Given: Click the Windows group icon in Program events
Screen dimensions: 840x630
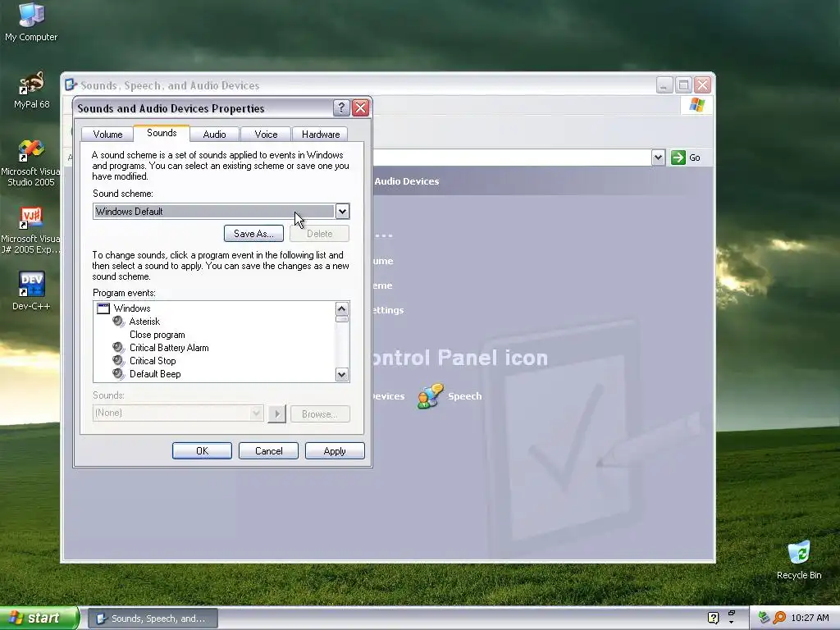Looking at the screenshot, I should pyautogui.click(x=103, y=308).
